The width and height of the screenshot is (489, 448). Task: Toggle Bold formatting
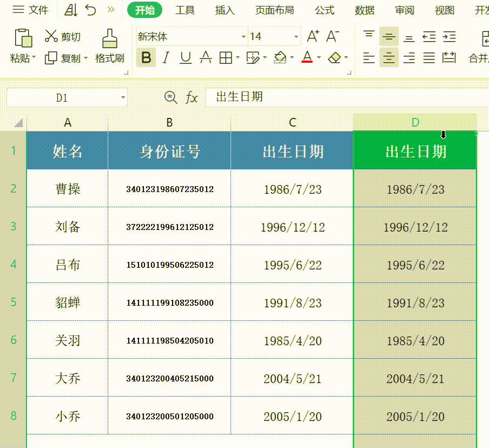click(146, 58)
